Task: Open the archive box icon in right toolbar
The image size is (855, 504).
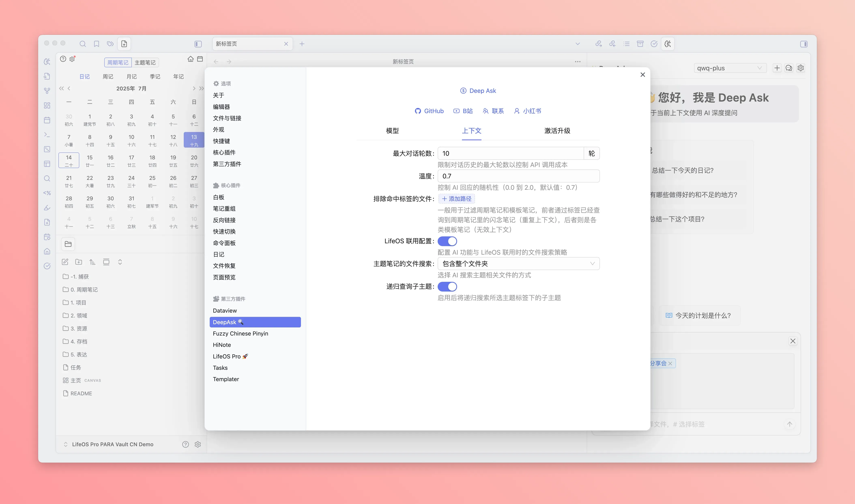Action: tap(640, 44)
